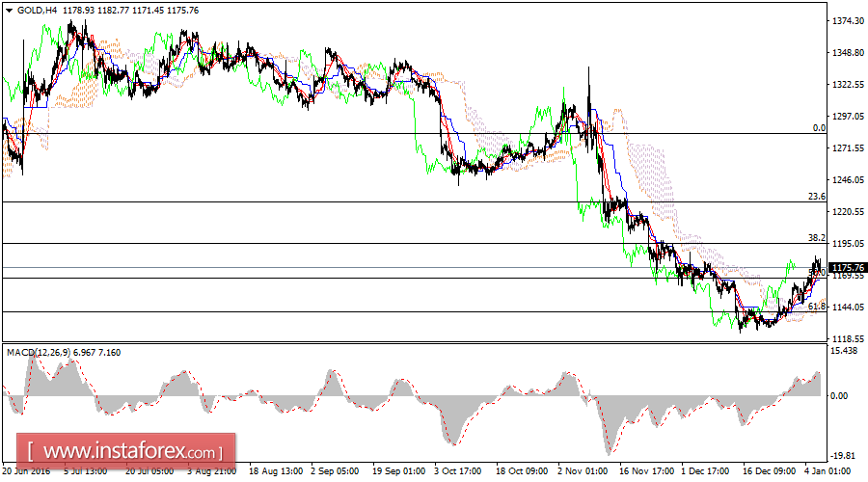Select the 3 Oct 17:00 time label
This screenshot has width=868, height=482.
[x=458, y=471]
